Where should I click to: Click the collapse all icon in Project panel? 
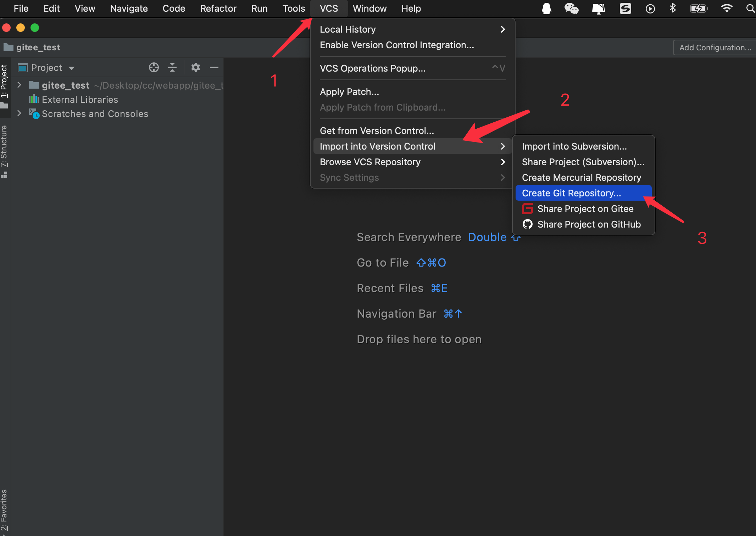pyautogui.click(x=172, y=67)
